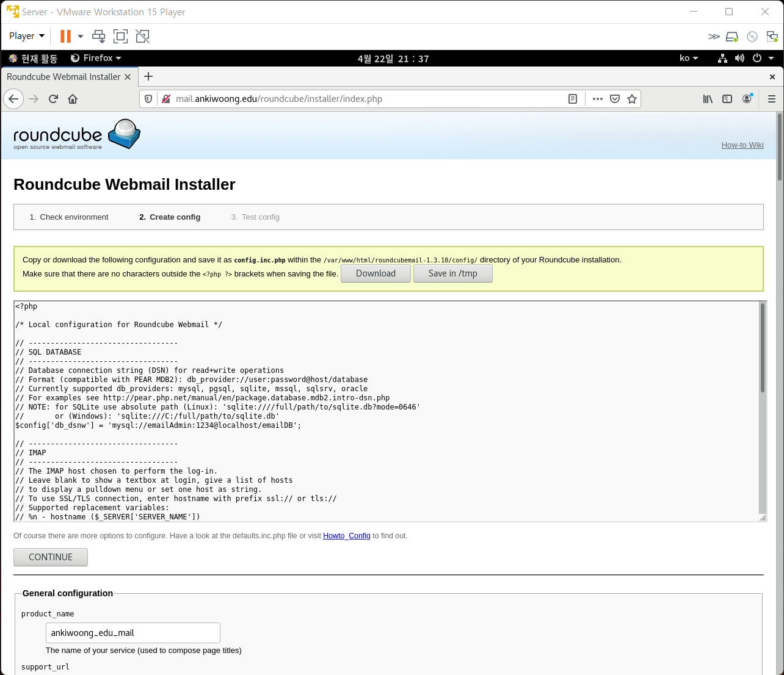Click the Download config button
Screen dimensions: 784x675
376,273
